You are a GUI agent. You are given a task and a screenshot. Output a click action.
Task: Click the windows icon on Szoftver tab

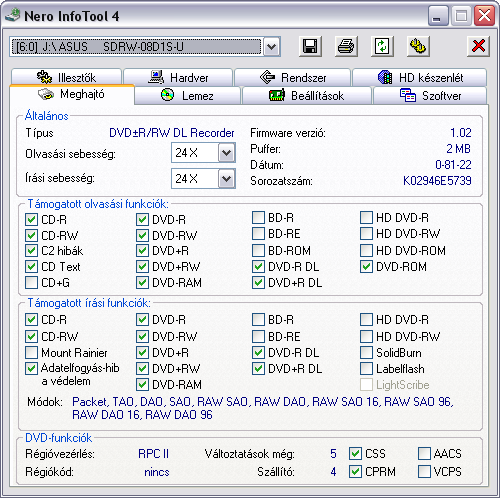(408, 95)
